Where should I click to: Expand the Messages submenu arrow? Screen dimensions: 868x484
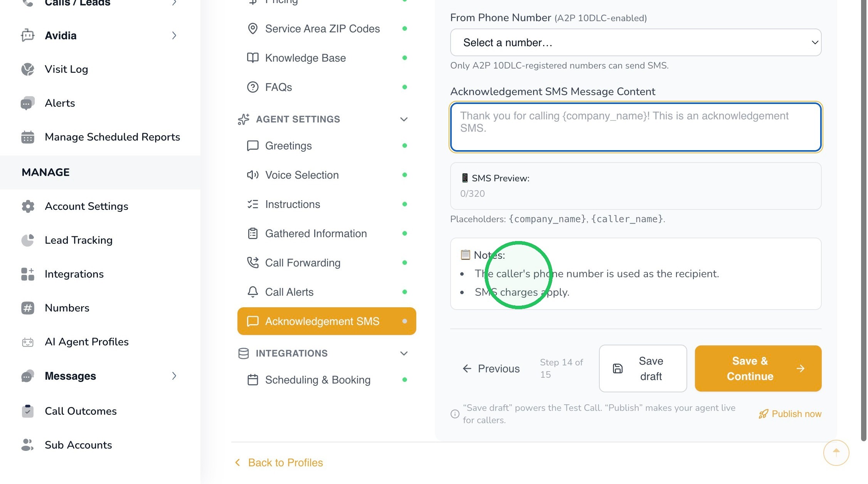(x=174, y=376)
